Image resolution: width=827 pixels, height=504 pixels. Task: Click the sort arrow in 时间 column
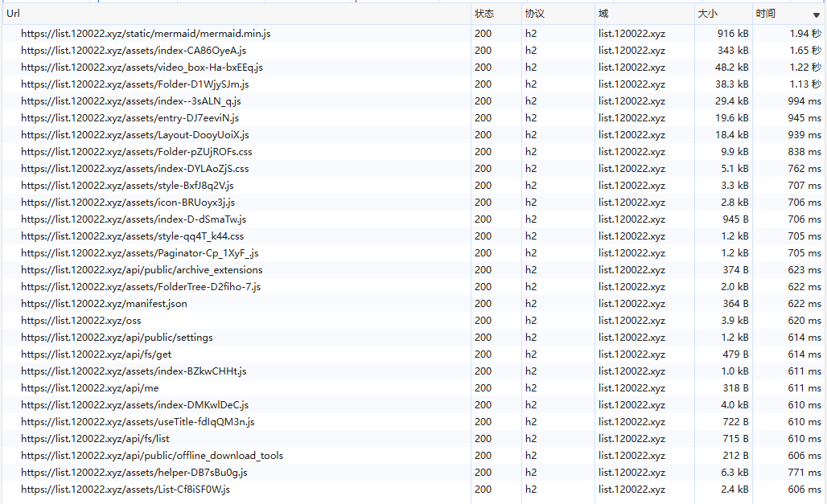click(816, 15)
